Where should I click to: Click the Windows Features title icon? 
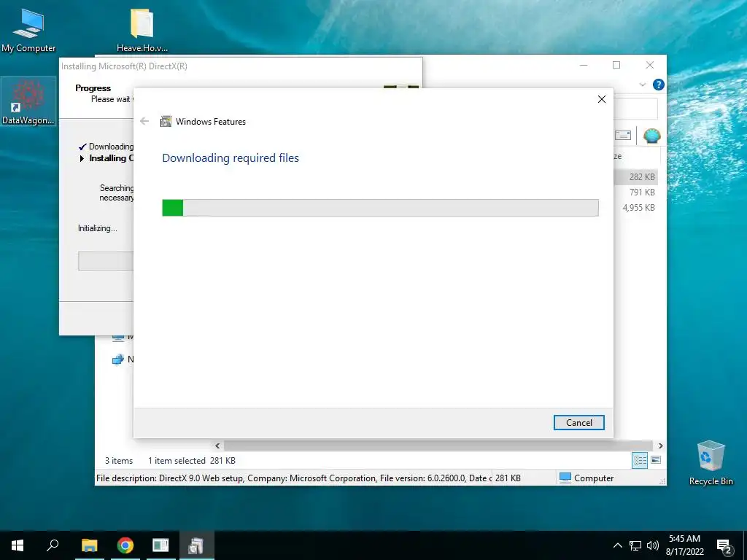coord(166,122)
